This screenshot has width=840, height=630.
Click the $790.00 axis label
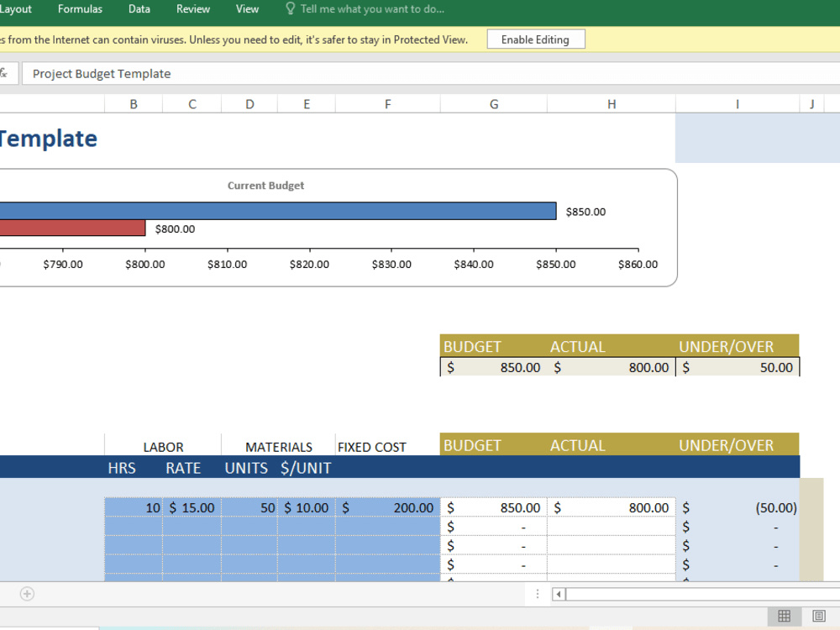(x=63, y=264)
